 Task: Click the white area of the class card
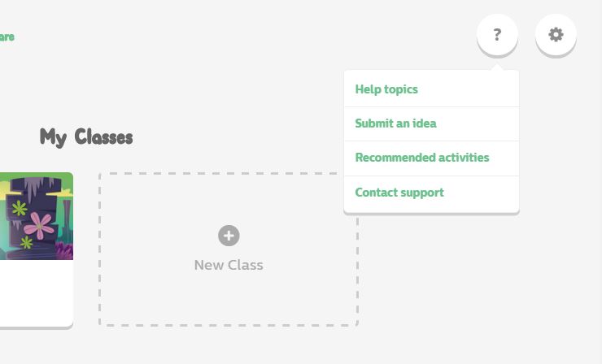[36, 291]
